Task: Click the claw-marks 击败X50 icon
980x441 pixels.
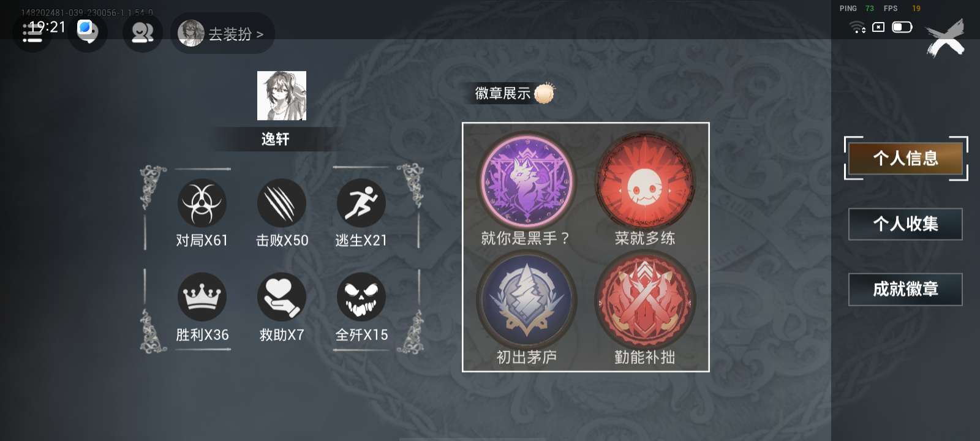Action: point(282,203)
